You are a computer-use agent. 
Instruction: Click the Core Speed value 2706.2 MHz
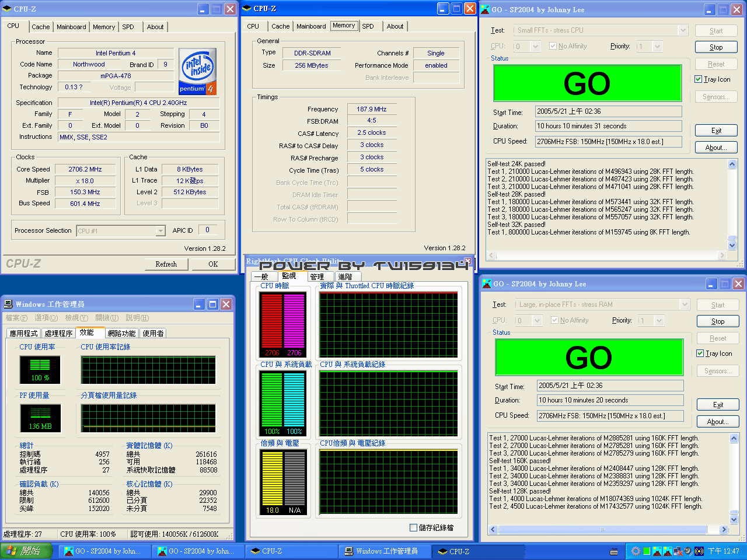point(85,169)
